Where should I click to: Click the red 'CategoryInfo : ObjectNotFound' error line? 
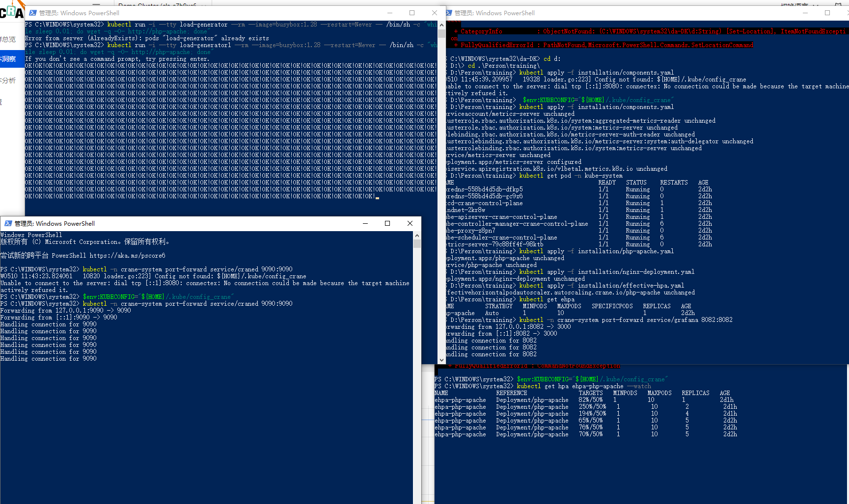pos(650,31)
